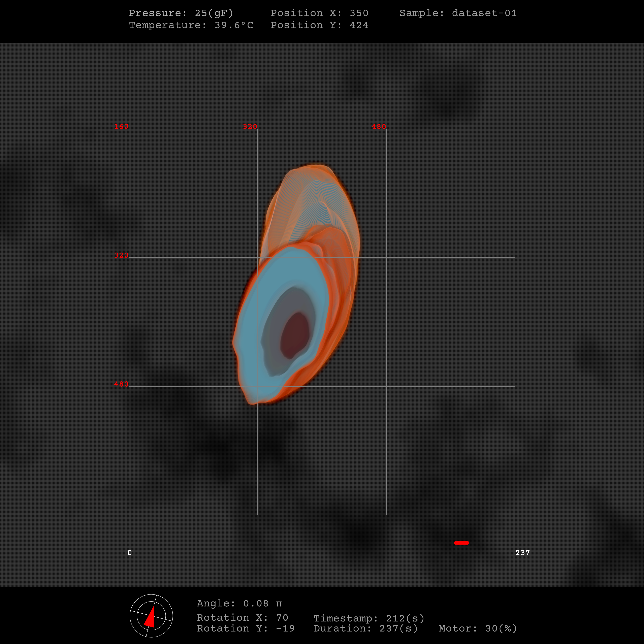
Task: Click the timeline end label 237
Action: point(522,553)
